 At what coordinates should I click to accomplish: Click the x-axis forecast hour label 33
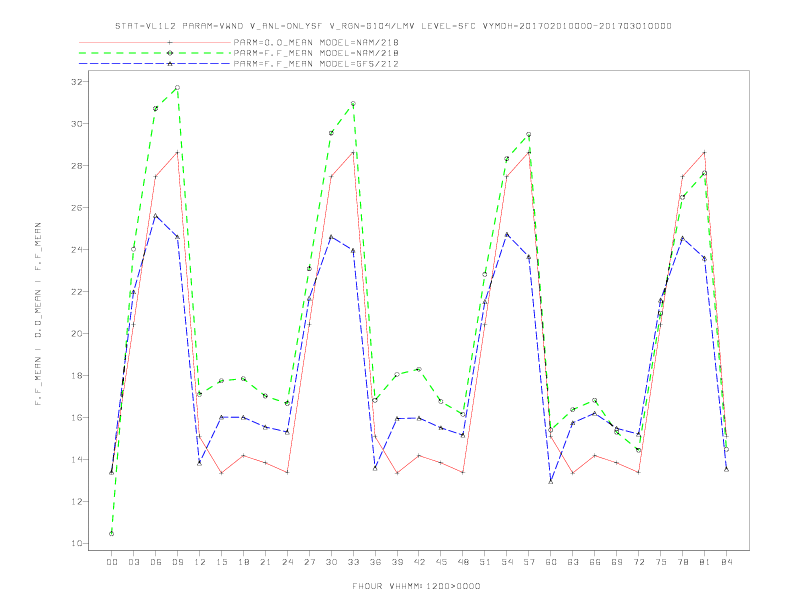pos(353,562)
